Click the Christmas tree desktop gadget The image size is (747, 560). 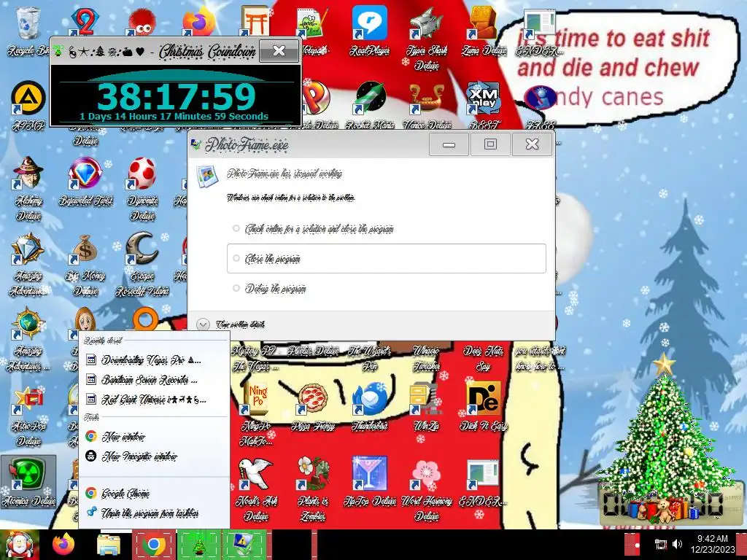[x=663, y=438]
